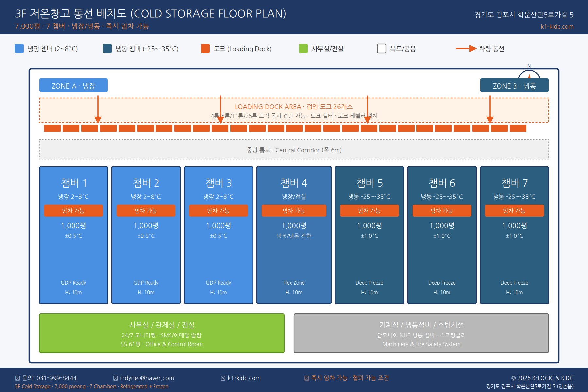Click the 중앙 통로 Central Corridor area
This screenshot has width=588, height=392.
tap(294, 150)
